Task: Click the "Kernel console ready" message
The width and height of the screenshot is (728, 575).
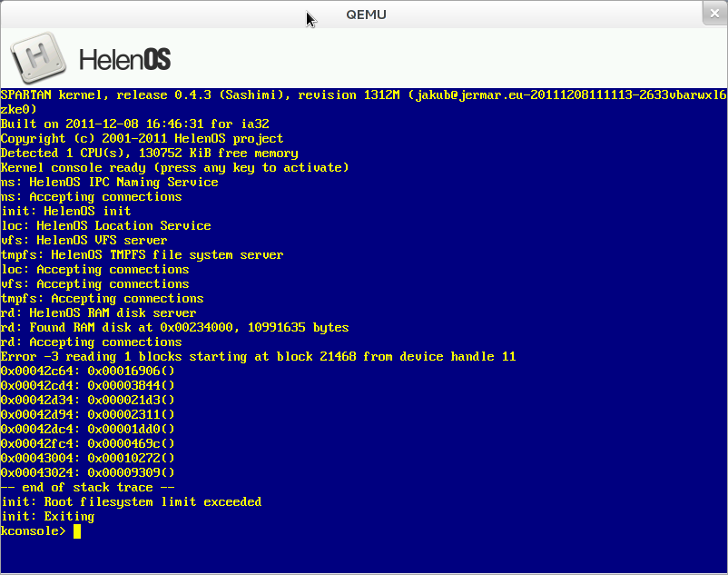Action: coord(174,168)
